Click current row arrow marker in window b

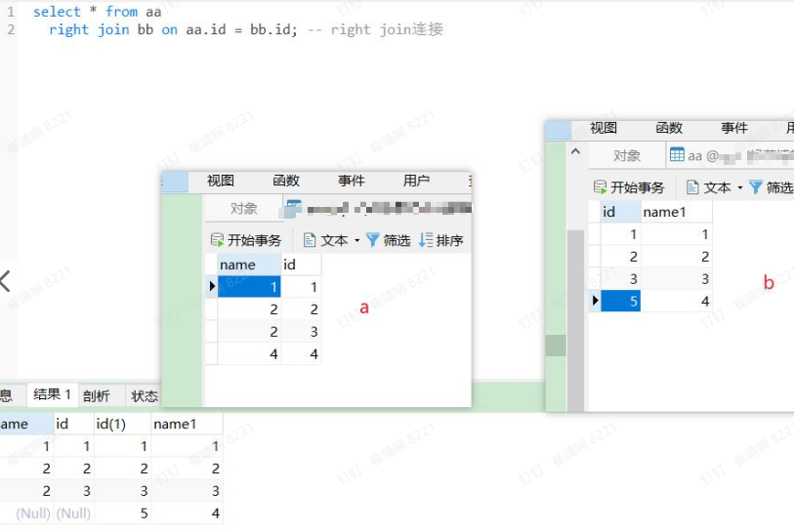(x=595, y=301)
